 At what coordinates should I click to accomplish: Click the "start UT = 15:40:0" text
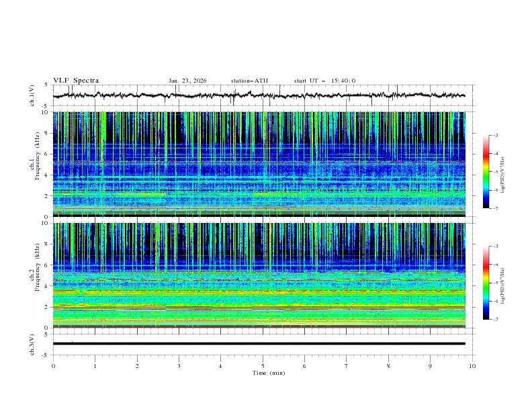324,81
